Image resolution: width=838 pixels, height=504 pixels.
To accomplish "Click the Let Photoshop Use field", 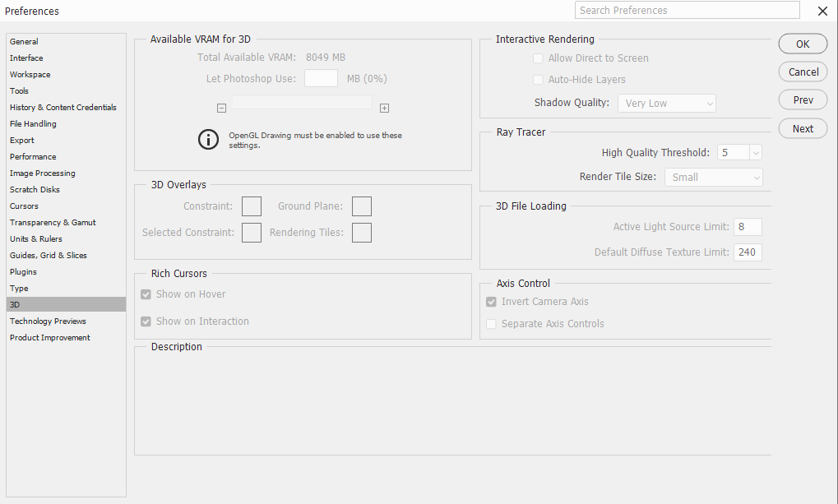I will 322,78.
